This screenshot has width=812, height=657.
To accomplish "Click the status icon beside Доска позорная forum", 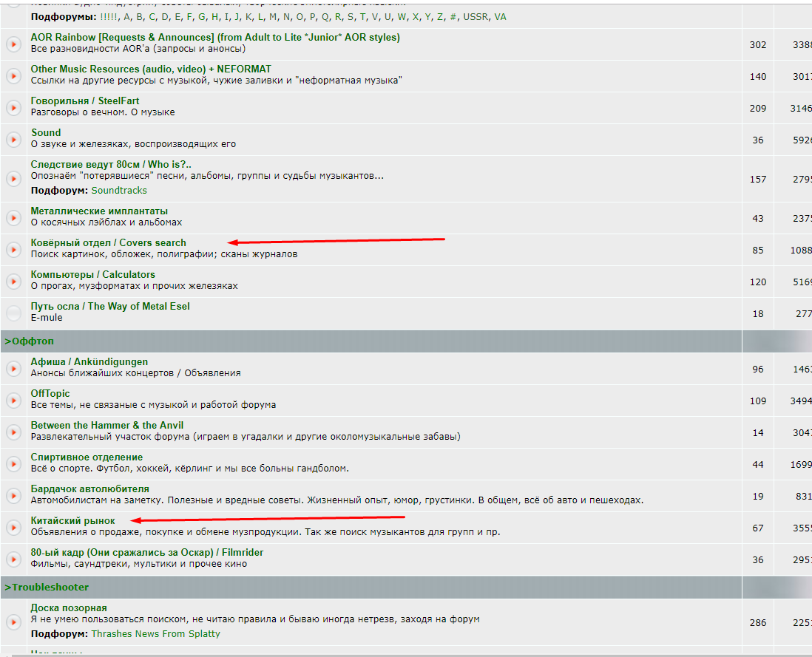I will [x=13, y=622].
